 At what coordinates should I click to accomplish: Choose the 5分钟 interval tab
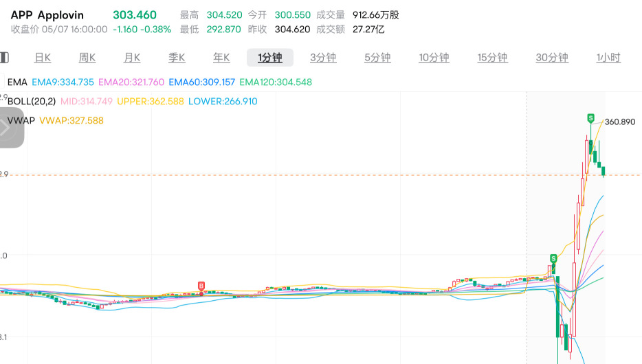(x=377, y=58)
